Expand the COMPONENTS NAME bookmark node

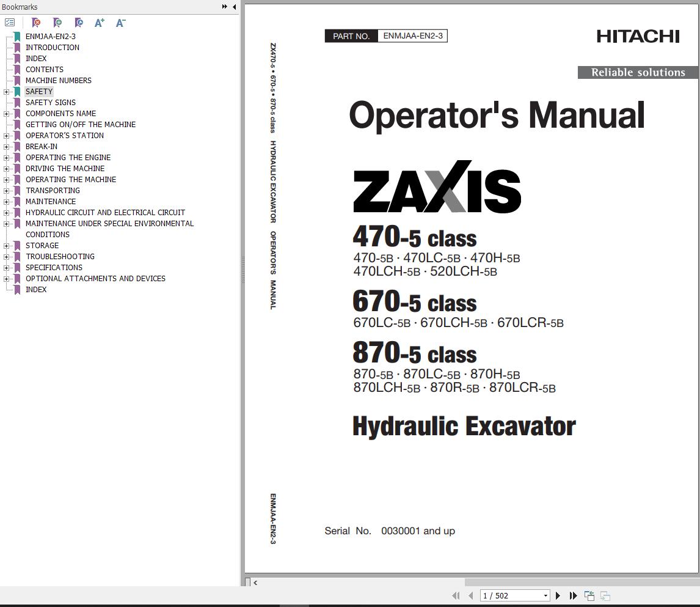[x=6, y=114]
